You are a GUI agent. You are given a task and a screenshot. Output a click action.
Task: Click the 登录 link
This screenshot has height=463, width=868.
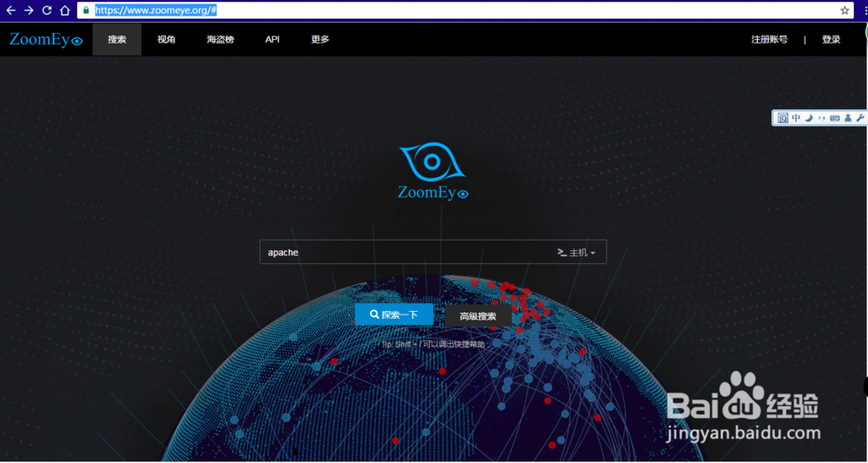tap(832, 39)
